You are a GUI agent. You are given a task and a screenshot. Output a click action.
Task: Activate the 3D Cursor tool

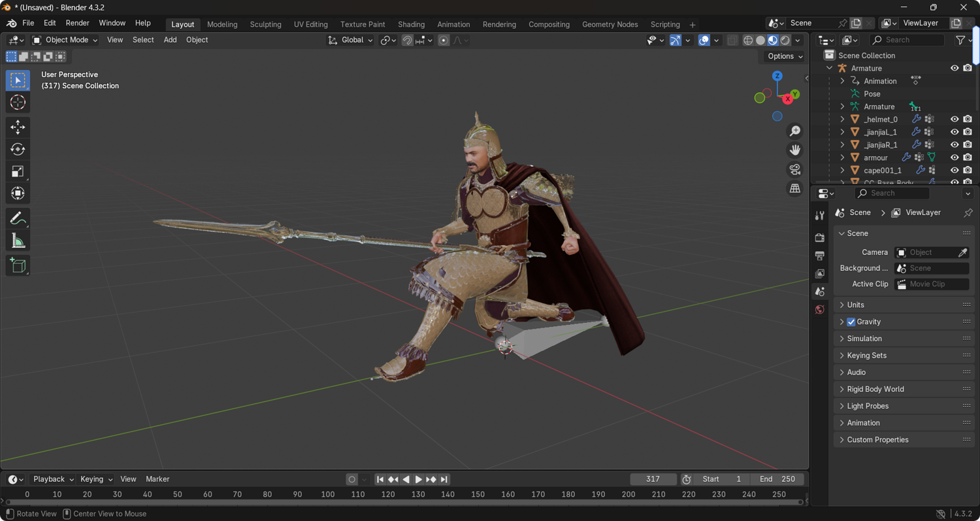click(x=18, y=103)
